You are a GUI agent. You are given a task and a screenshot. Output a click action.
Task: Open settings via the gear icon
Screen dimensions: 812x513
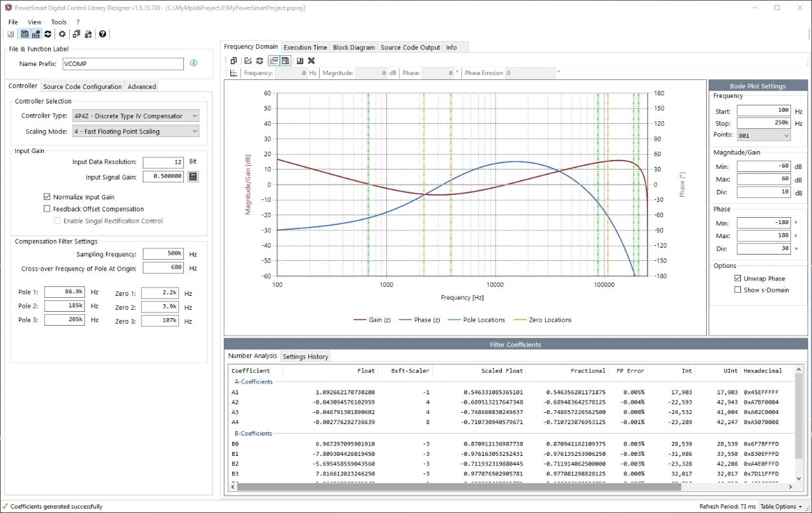tap(62, 34)
